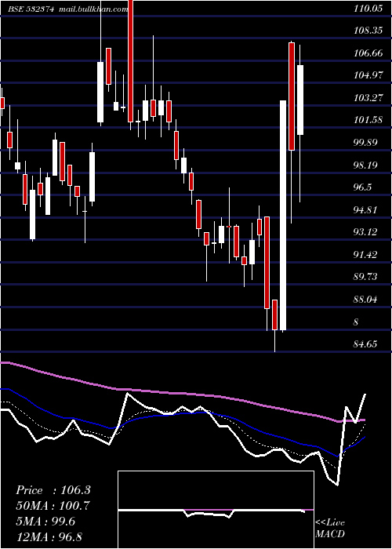Open the boxed MACD inset chart
Image resolution: width=392 pixels, height=549 pixels.
pyautogui.click(x=216, y=510)
